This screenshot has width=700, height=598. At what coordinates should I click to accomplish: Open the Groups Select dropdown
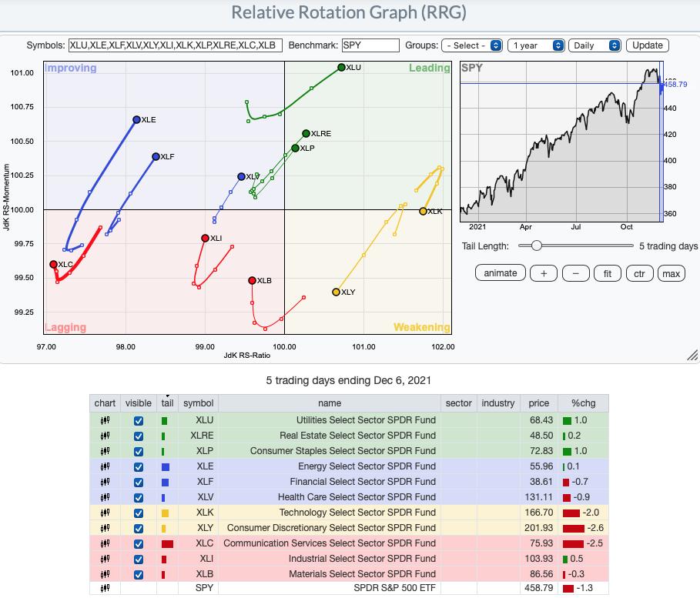[x=472, y=45]
